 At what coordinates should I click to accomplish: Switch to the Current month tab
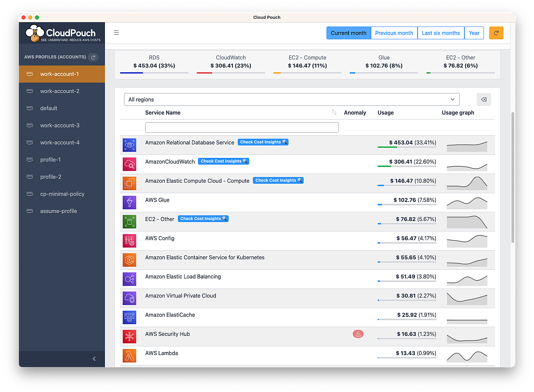[x=348, y=33]
